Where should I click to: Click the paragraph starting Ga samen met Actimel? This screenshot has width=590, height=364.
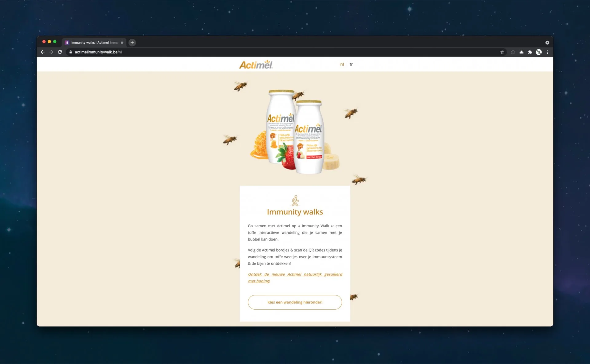pyautogui.click(x=295, y=233)
